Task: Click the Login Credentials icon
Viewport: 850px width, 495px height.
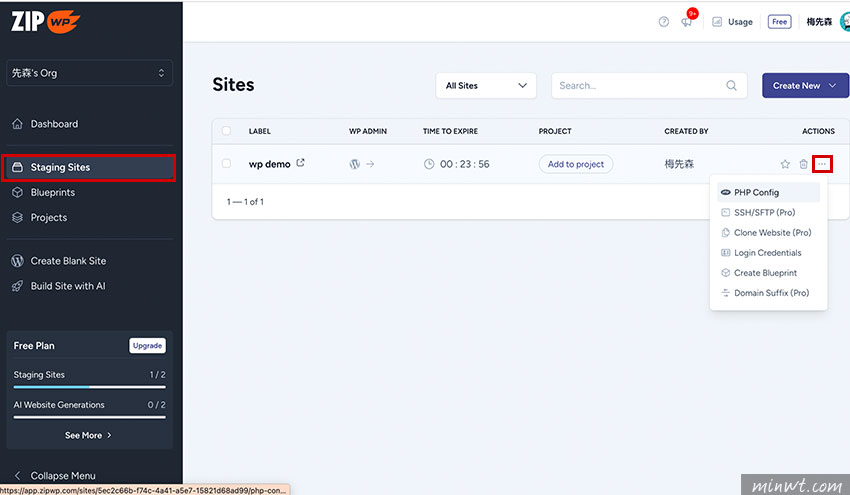Action: click(x=725, y=253)
